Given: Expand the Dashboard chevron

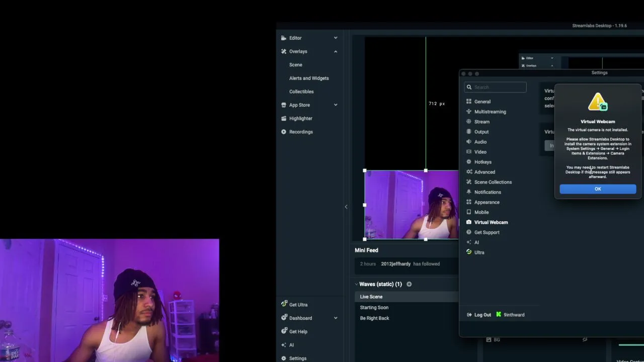Looking at the screenshot, I should [336, 318].
